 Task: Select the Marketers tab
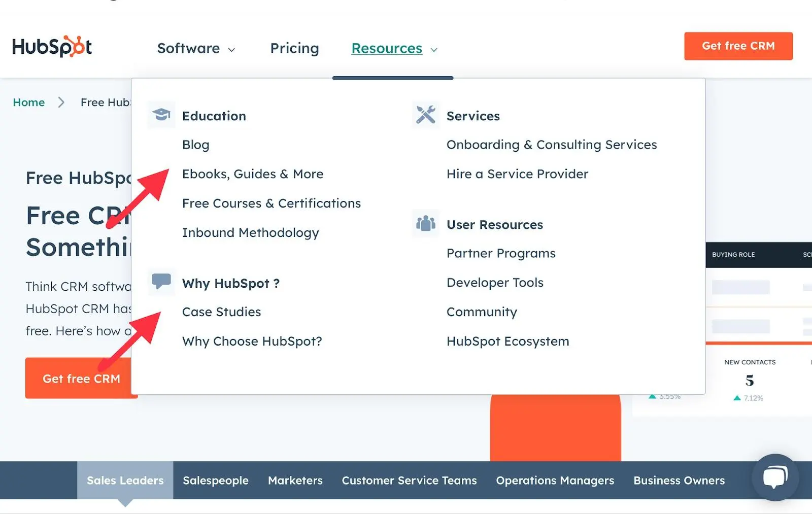point(295,481)
